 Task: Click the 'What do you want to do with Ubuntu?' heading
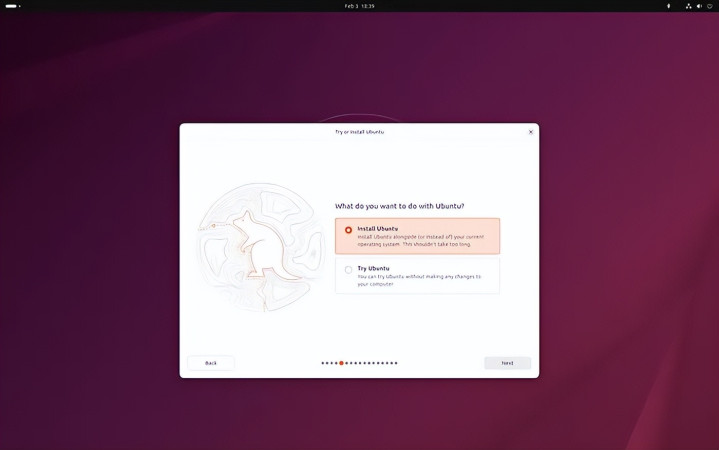tap(399, 206)
